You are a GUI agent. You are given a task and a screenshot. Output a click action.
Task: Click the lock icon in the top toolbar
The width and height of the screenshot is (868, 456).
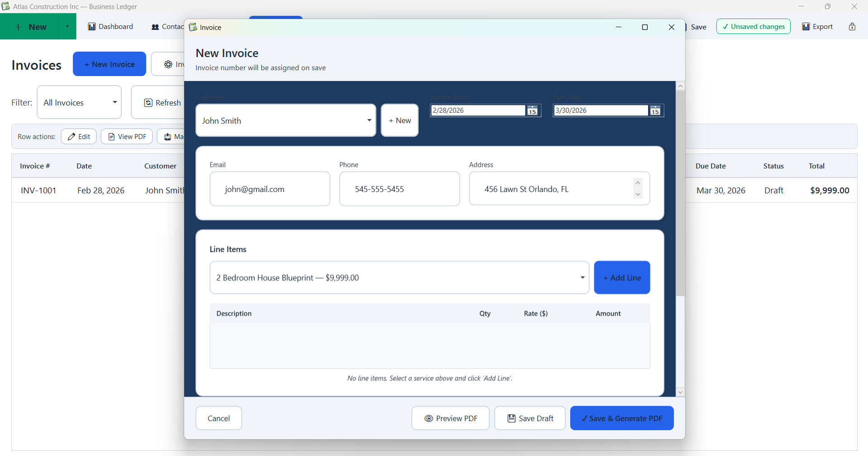pos(853,26)
